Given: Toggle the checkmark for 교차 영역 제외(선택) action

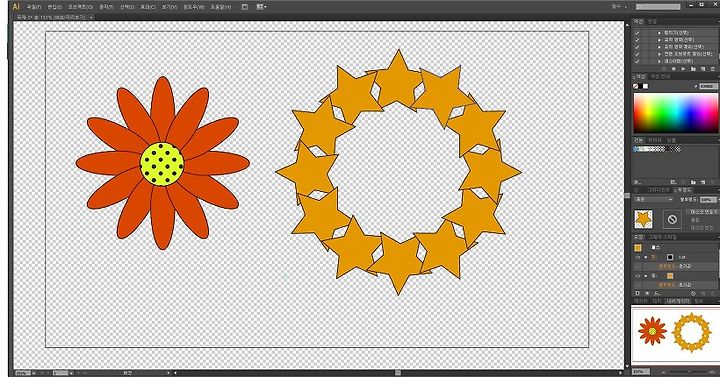Looking at the screenshot, I should click(x=637, y=47).
